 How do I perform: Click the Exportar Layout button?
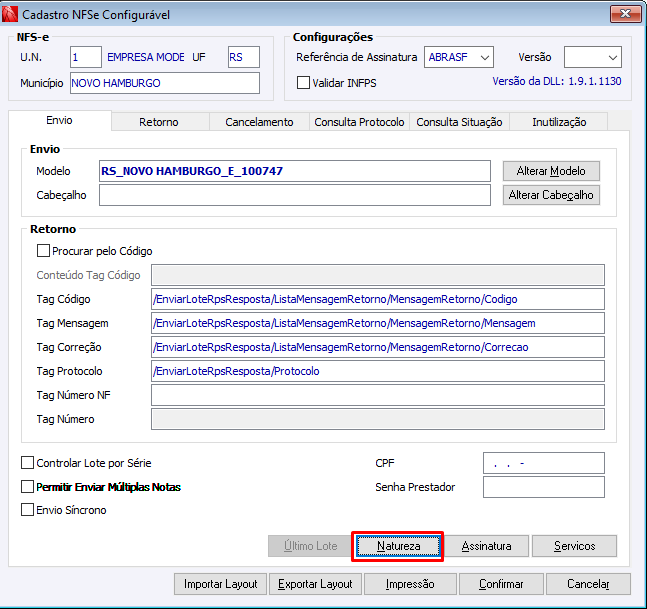tap(315, 584)
